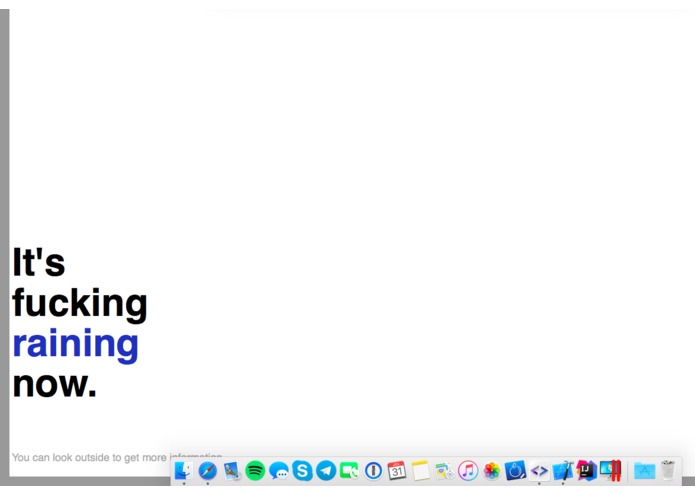Viewport: 695px width, 494px height.
Task: Open the Notes app in dock
Action: (x=420, y=471)
